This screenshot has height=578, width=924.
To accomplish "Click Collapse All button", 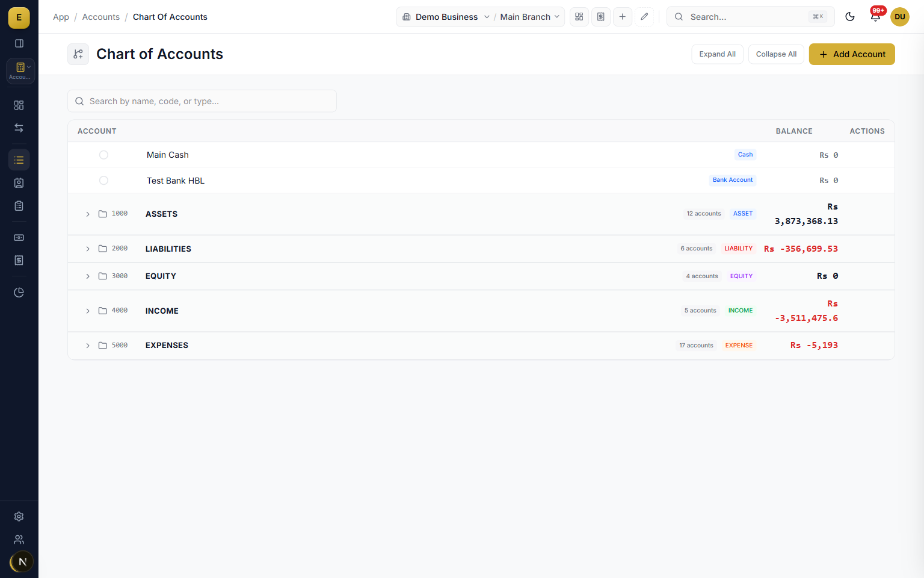I will coord(776,54).
